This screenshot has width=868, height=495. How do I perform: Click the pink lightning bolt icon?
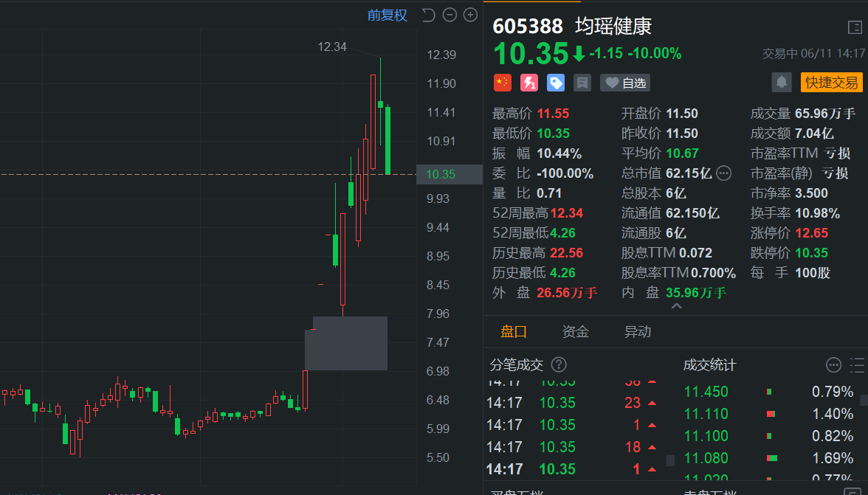(x=529, y=83)
